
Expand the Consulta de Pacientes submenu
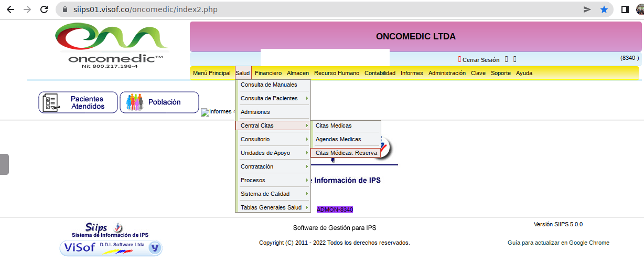[x=273, y=98]
